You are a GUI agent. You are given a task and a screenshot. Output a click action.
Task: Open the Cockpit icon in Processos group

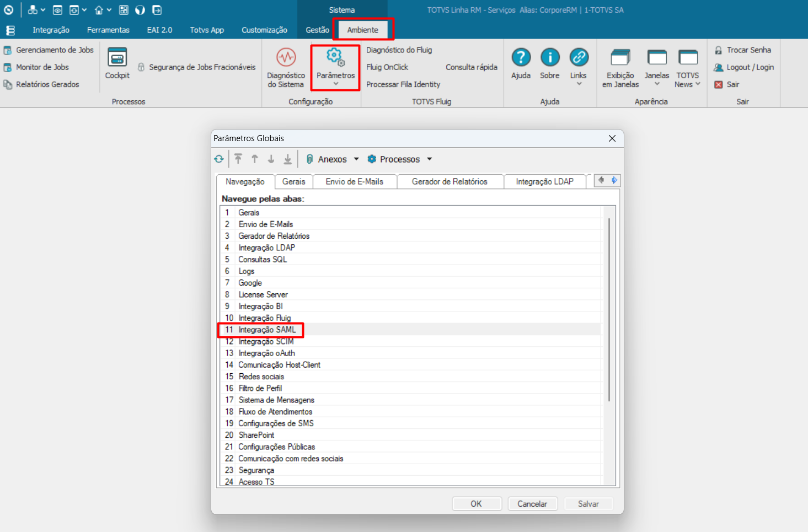[117, 57]
